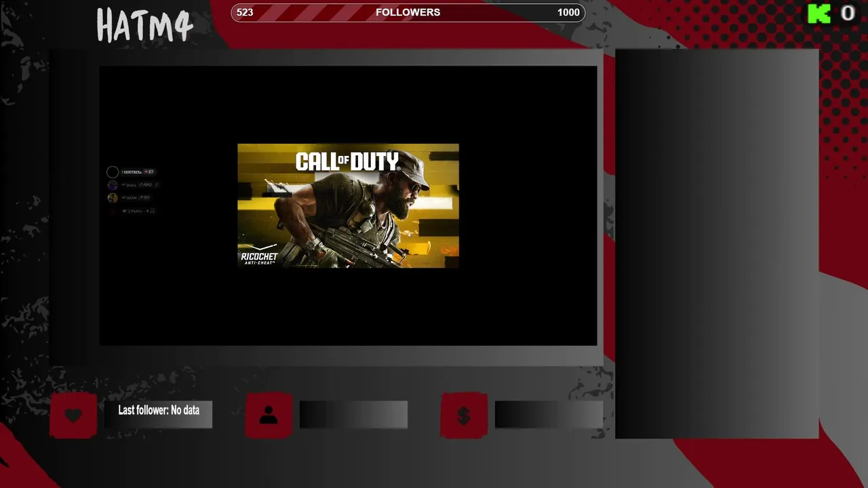The width and height of the screenshot is (868, 488).
Task: Click the followers goal progress bar
Action: [408, 12]
